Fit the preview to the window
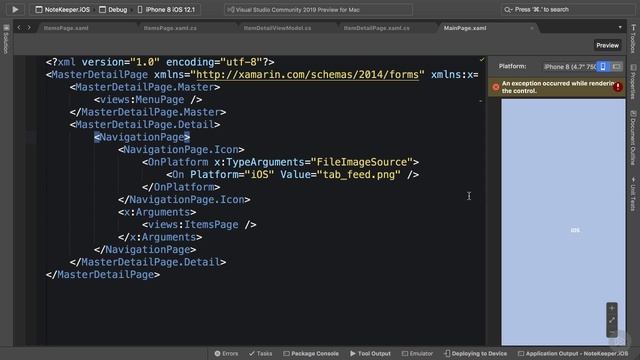 [611, 320]
